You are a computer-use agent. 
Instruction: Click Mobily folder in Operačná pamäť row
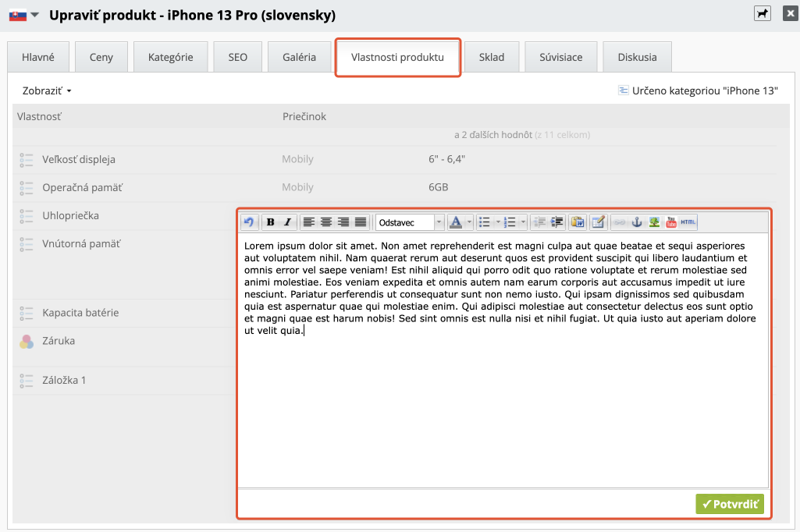click(297, 187)
